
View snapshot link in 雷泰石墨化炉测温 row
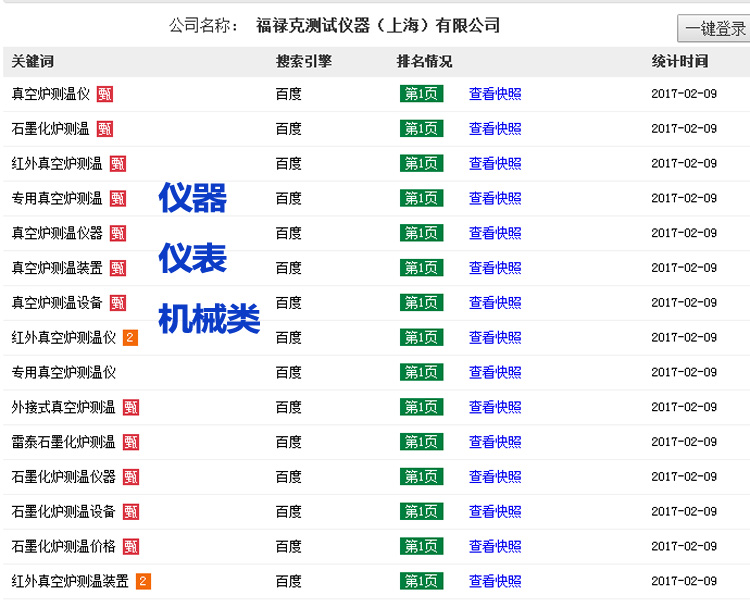coord(495,442)
